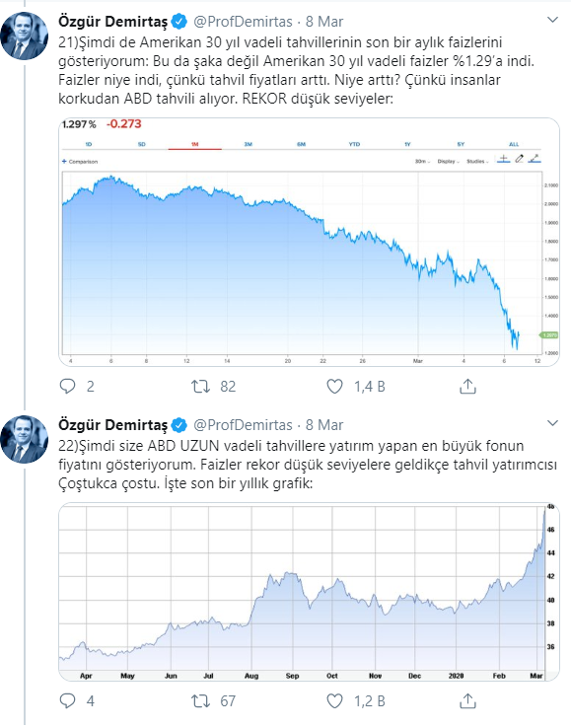Image resolution: width=571 pixels, height=728 pixels.
Task: Like the first tweet with 1,4 B likes
Action: point(334,387)
